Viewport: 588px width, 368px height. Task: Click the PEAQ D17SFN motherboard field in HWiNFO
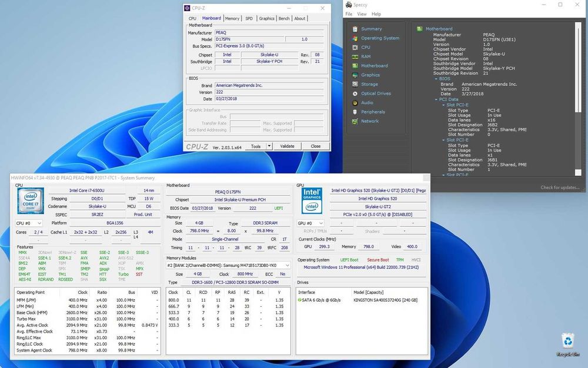[228, 192]
